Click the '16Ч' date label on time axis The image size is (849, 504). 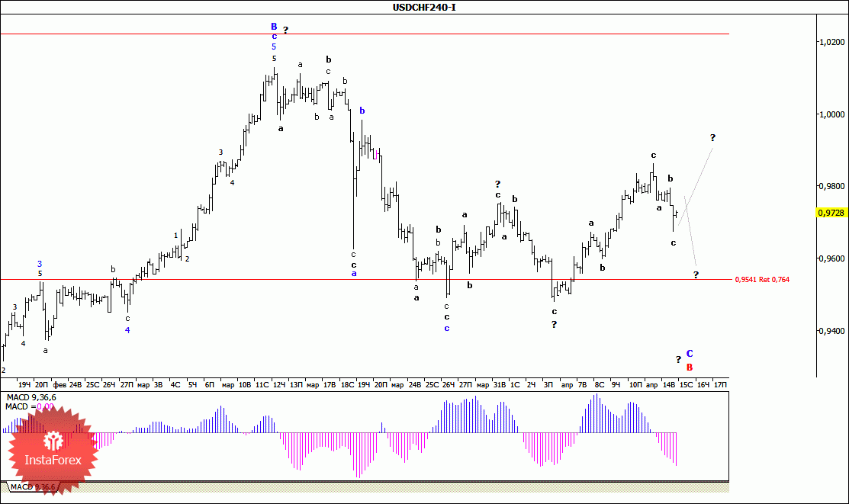click(x=703, y=385)
